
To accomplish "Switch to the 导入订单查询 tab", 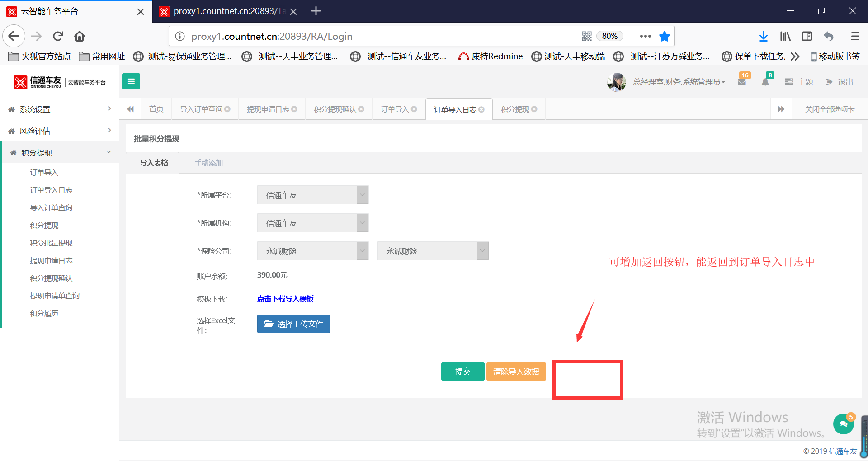I will click(x=201, y=109).
